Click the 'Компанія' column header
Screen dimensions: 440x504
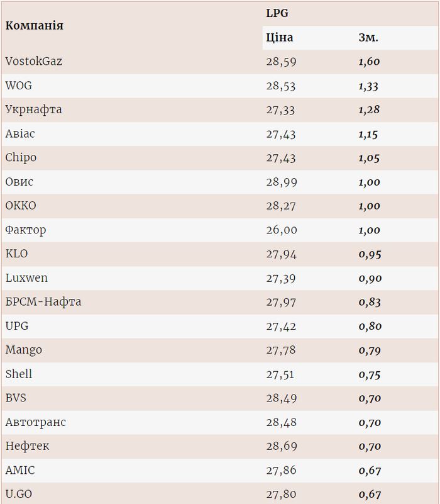(x=35, y=26)
